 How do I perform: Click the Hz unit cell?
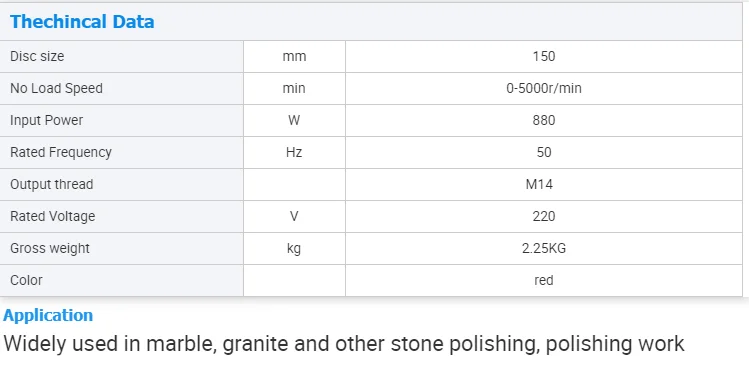pyautogui.click(x=294, y=152)
